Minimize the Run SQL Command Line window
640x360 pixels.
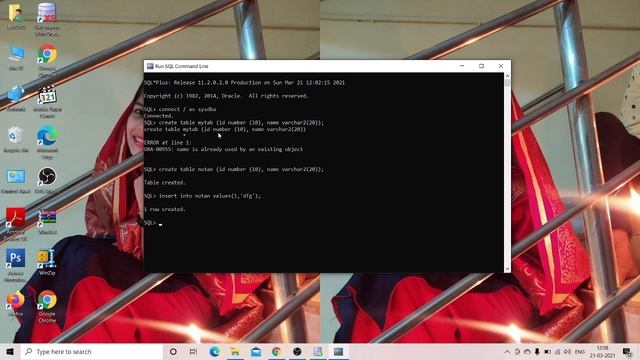[462, 66]
